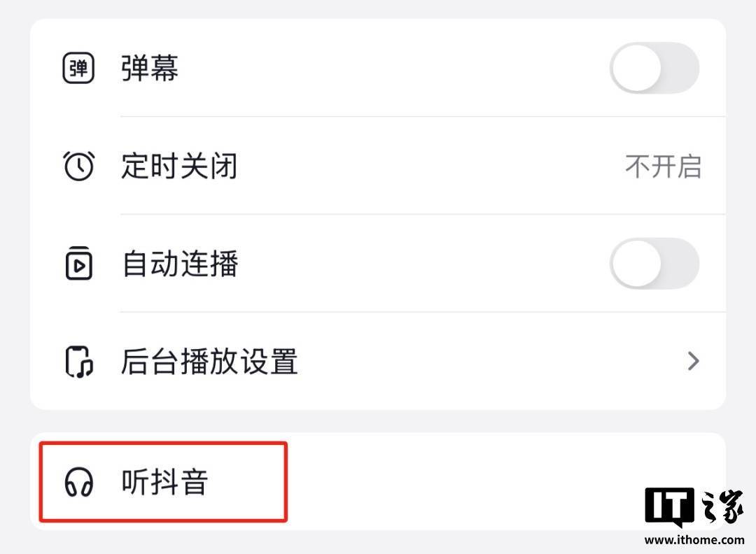Viewport: 756px width, 554px height.
Task: Click the 自动连播 play-stack icon
Action: 78,264
